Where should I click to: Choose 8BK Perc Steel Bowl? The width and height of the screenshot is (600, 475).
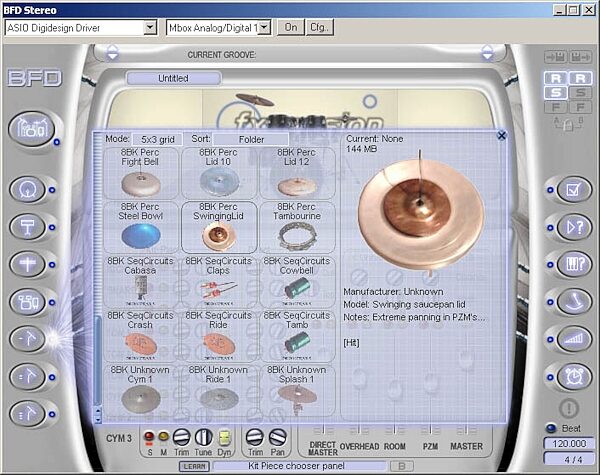click(x=140, y=227)
